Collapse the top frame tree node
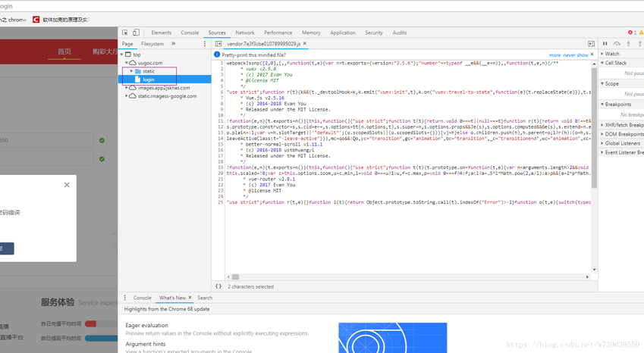Image resolution: width=644 pixels, height=353 pixels. point(121,54)
